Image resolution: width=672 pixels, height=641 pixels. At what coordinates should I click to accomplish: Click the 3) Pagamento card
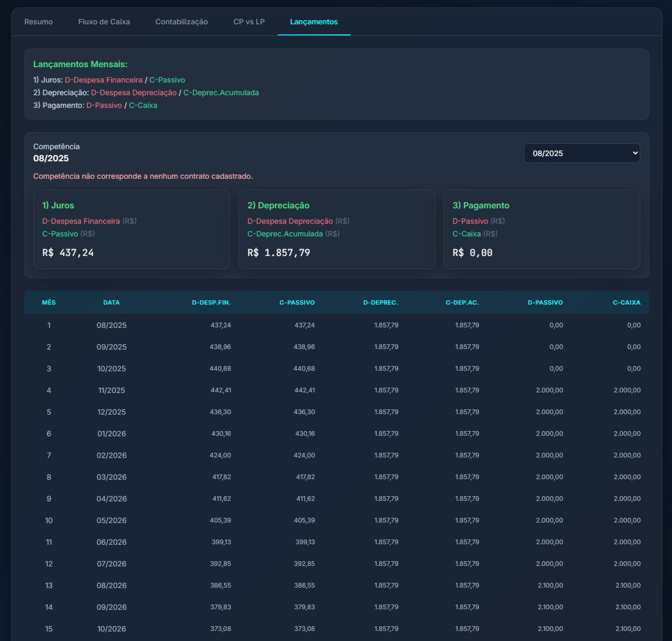[541, 230]
